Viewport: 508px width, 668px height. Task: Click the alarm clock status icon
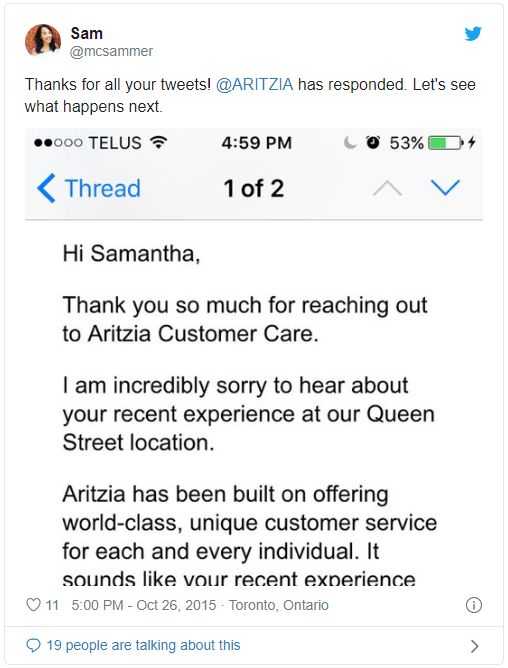(x=373, y=142)
